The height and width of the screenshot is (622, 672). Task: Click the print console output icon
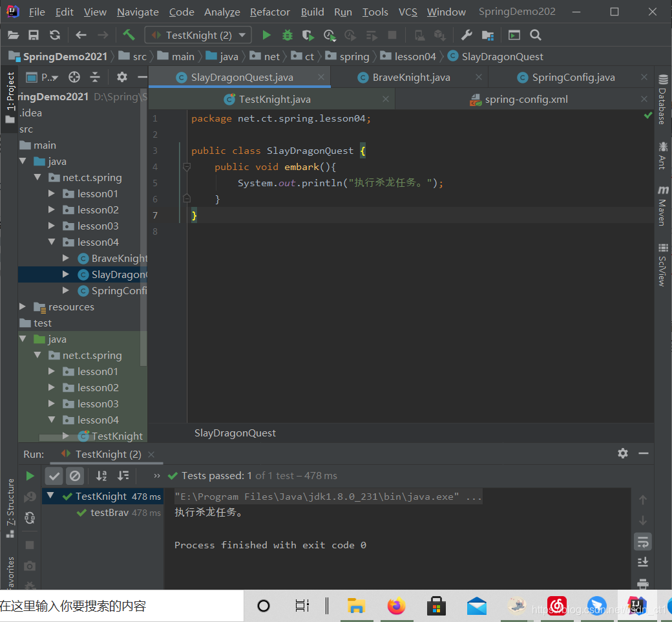[x=643, y=583]
